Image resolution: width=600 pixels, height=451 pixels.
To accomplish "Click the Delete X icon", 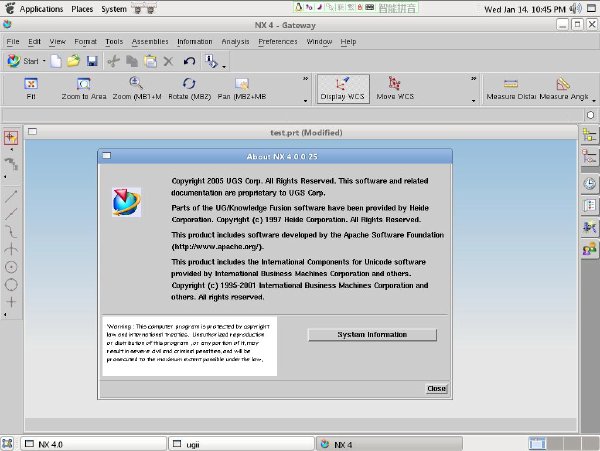I will tap(168, 61).
